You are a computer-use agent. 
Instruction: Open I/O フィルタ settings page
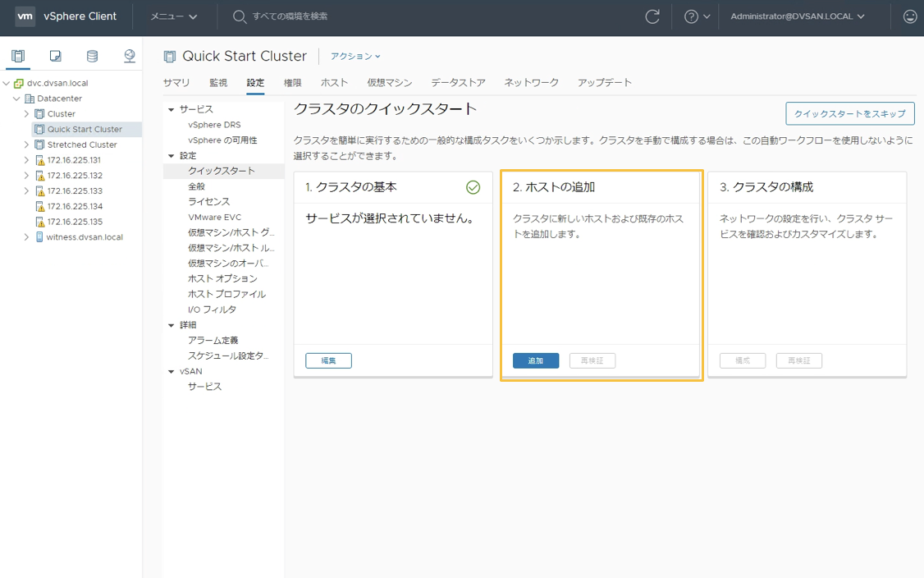(213, 310)
